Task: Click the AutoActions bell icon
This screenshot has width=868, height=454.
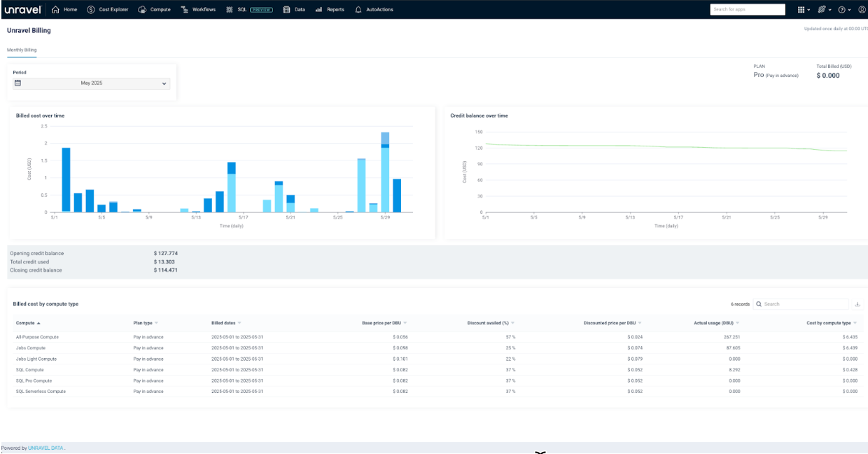Action: tap(358, 10)
